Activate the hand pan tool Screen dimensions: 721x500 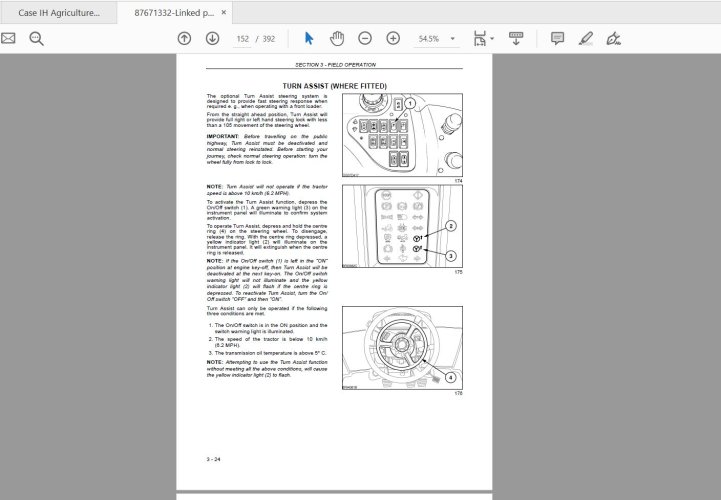[337, 38]
